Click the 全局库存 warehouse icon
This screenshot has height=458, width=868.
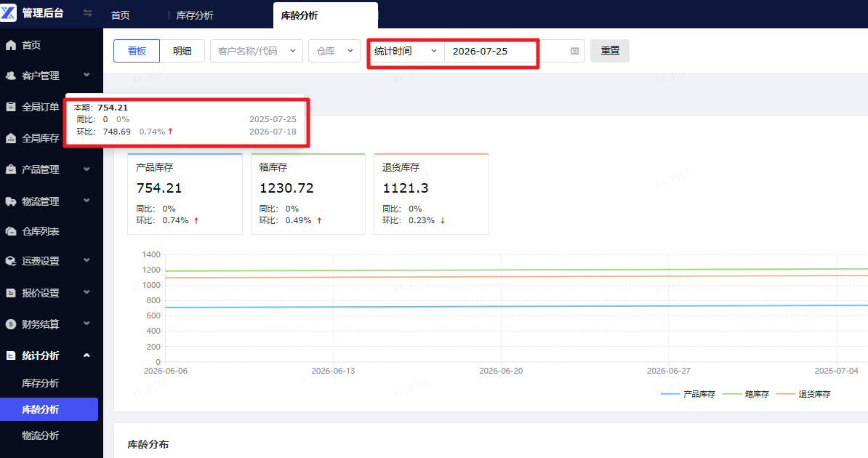[10, 138]
